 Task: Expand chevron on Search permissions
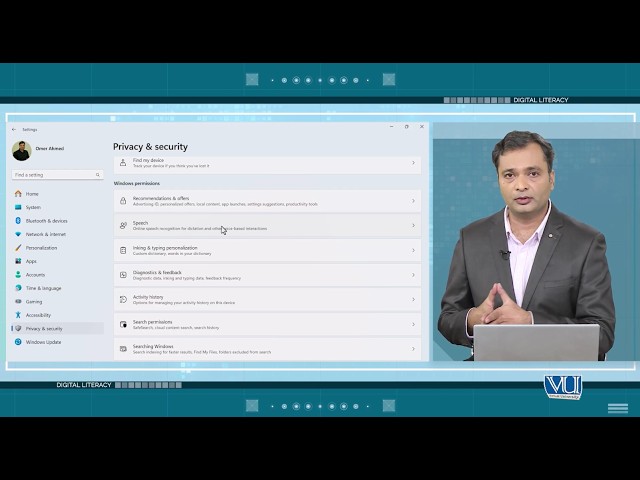[413, 324]
